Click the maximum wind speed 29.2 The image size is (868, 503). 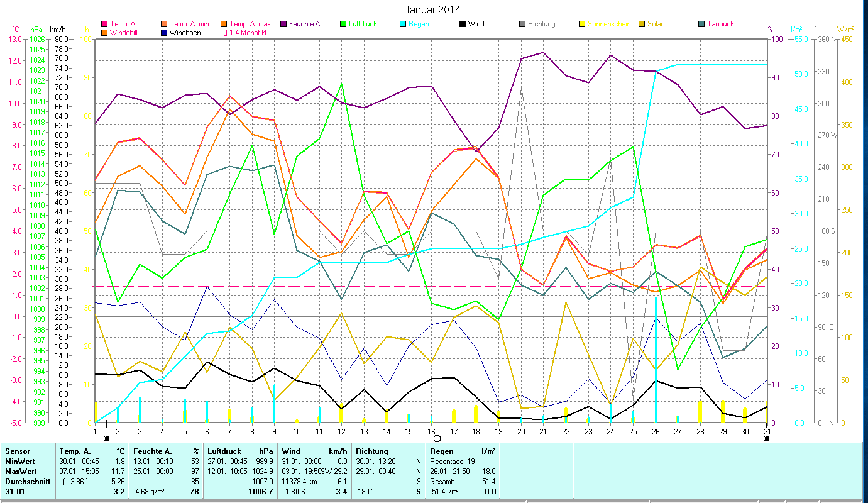point(340,472)
